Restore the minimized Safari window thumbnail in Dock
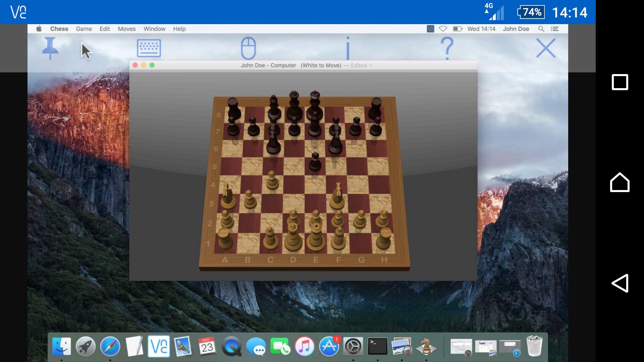Screen dimensions: 644x362 [x=510, y=348]
